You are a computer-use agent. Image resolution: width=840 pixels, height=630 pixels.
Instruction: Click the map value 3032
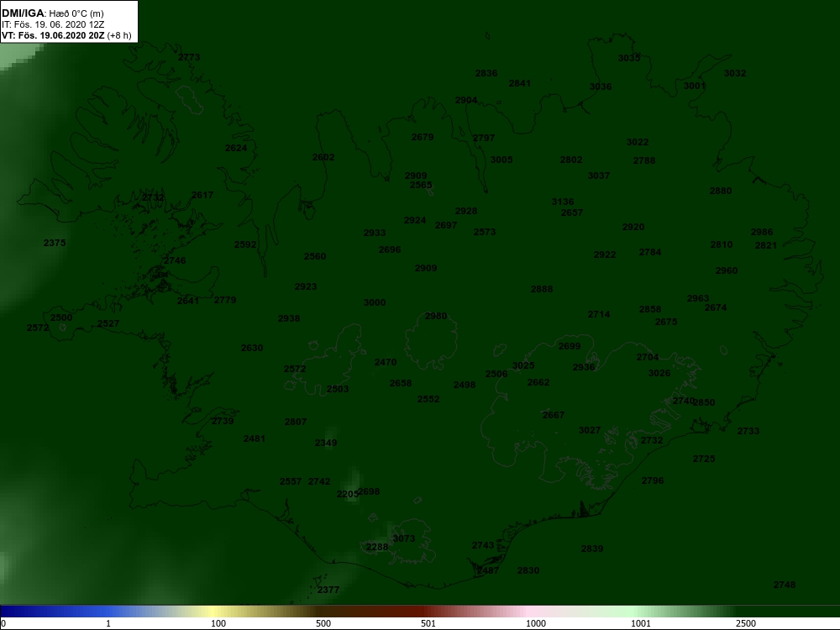(x=735, y=73)
